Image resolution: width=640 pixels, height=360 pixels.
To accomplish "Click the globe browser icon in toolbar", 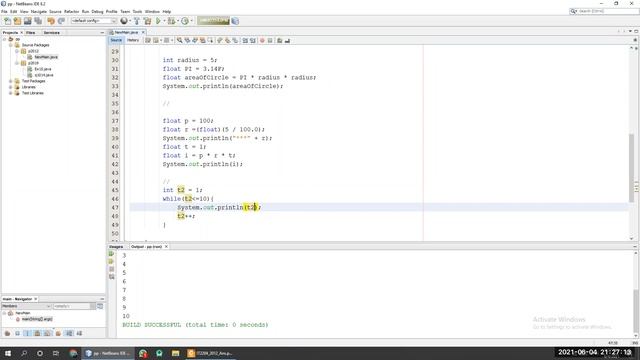I will click(124, 21).
